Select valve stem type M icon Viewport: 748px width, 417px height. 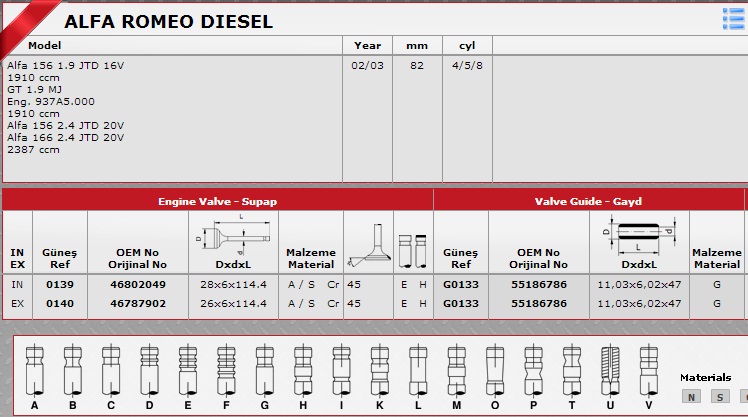[x=457, y=371]
